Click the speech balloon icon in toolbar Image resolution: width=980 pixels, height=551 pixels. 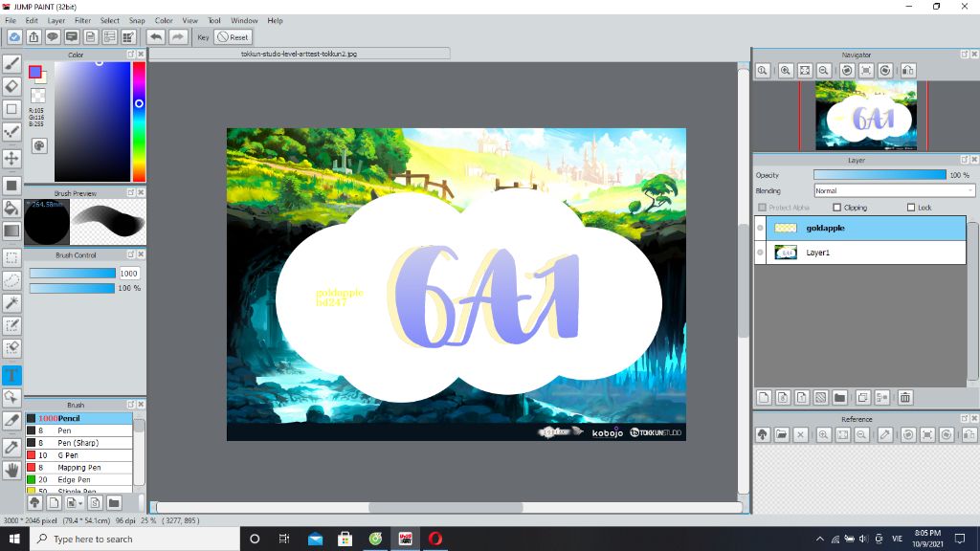53,37
